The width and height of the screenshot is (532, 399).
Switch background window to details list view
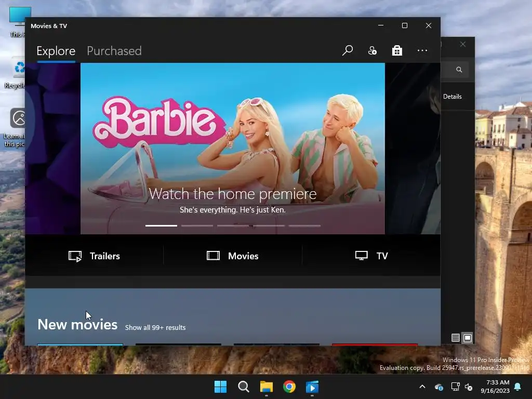pyautogui.click(x=455, y=338)
